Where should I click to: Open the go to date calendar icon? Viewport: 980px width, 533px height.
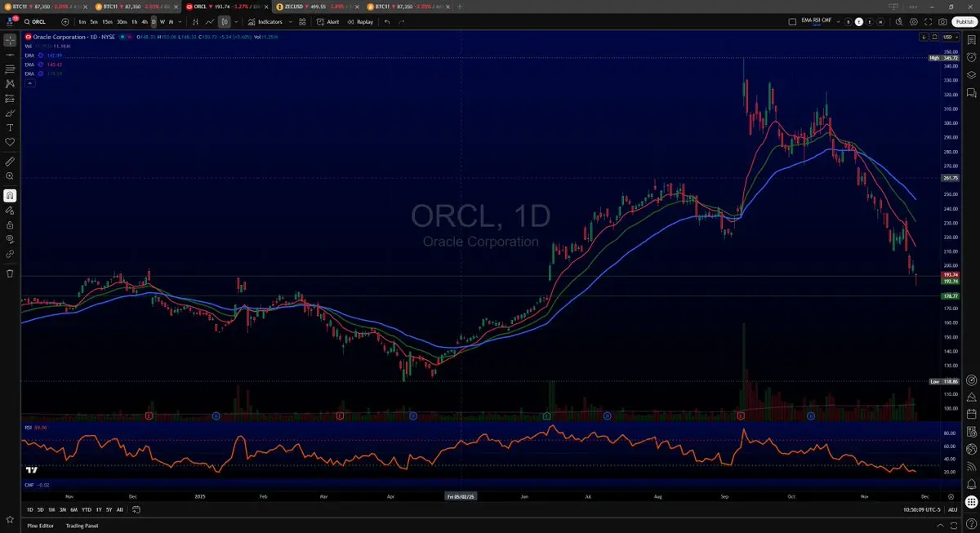click(136, 510)
